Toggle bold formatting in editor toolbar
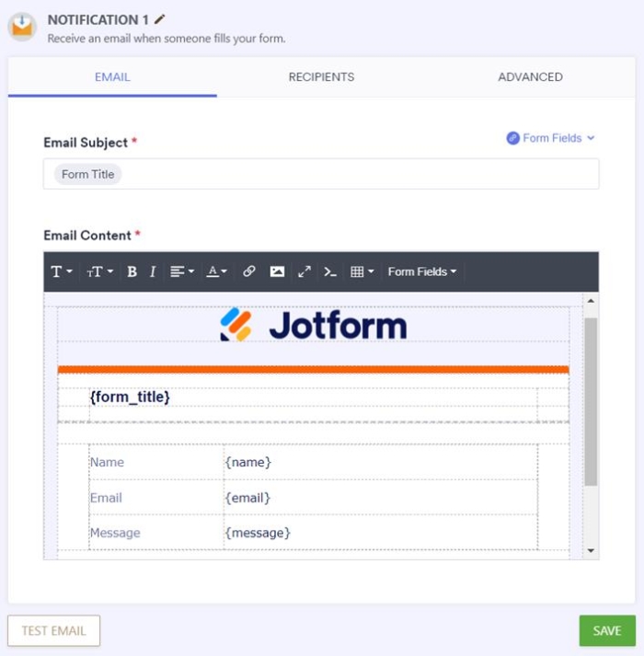The height and width of the screenshot is (656, 644). pyautogui.click(x=132, y=271)
